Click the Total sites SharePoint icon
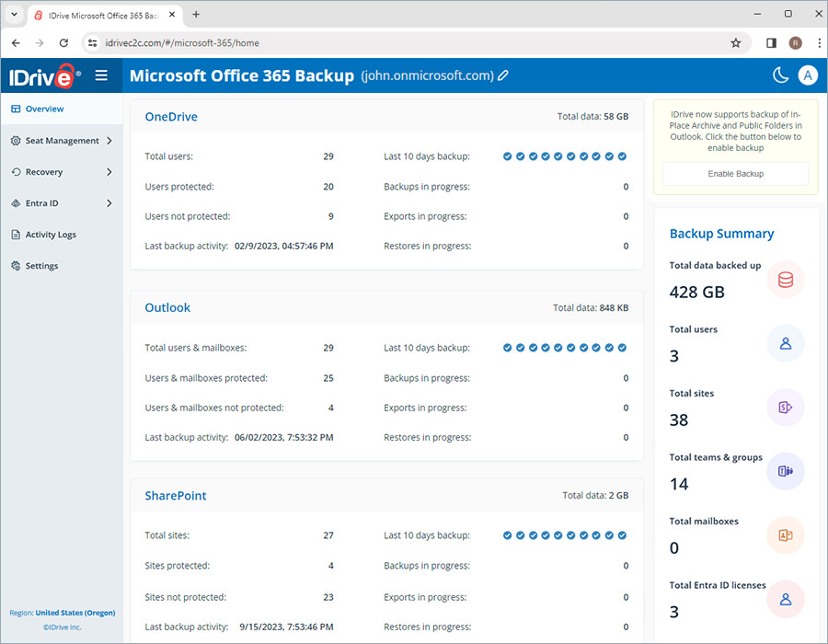The image size is (828, 644). click(786, 407)
